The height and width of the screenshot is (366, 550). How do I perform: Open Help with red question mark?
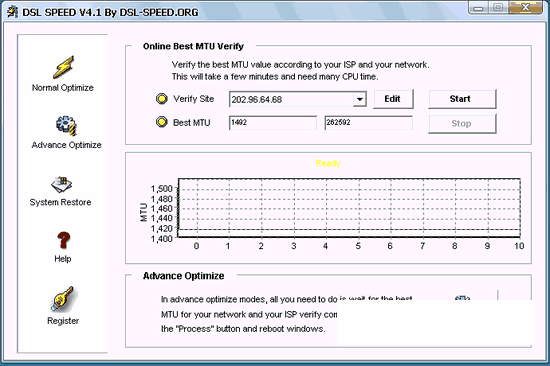click(x=63, y=240)
